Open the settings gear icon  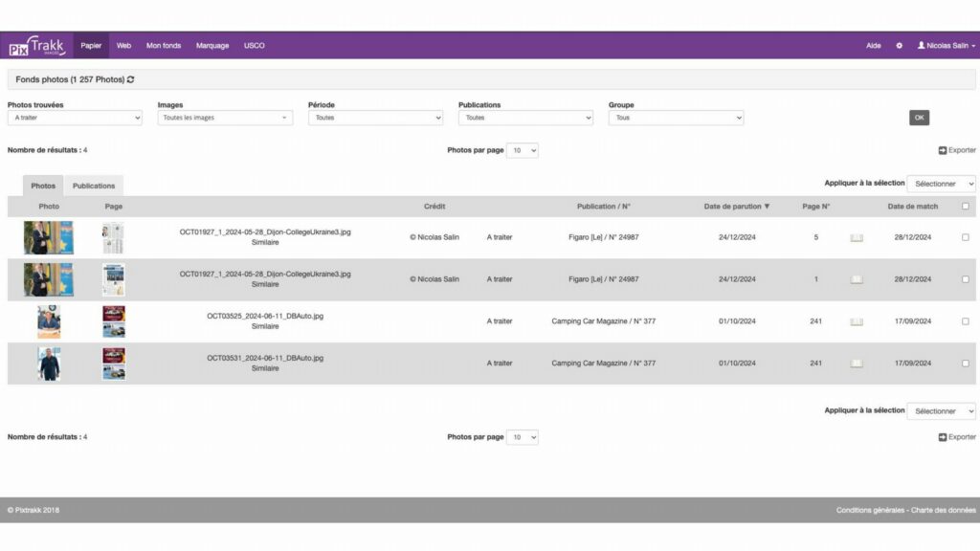(899, 46)
